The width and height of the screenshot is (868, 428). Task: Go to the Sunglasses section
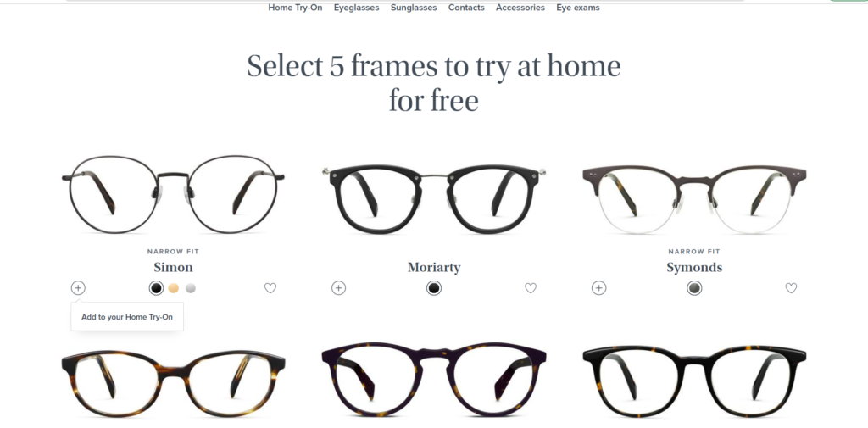pos(414,8)
